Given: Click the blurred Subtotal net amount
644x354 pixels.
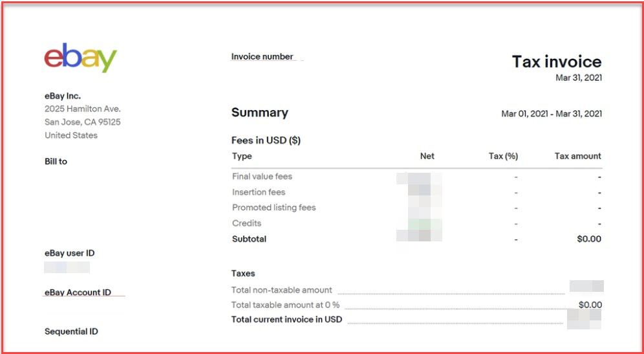Looking at the screenshot, I should [x=420, y=236].
